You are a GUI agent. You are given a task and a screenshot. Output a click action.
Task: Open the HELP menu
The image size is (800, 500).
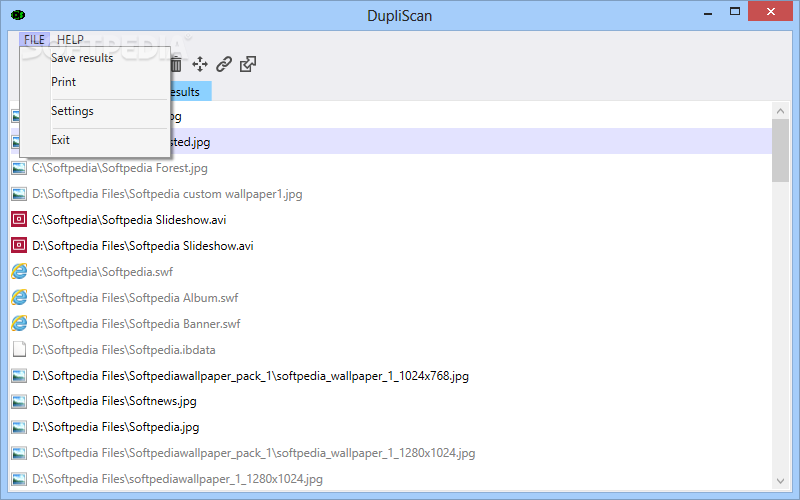(70, 39)
